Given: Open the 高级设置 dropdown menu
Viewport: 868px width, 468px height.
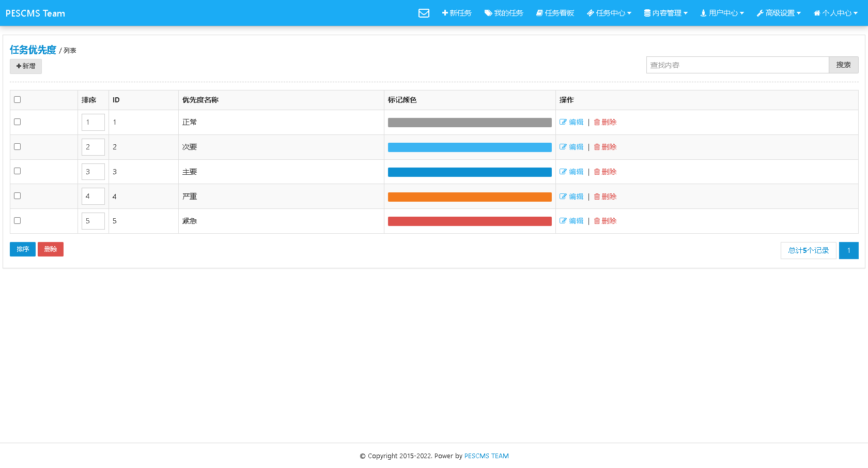Looking at the screenshot, I should pos(779,13).
